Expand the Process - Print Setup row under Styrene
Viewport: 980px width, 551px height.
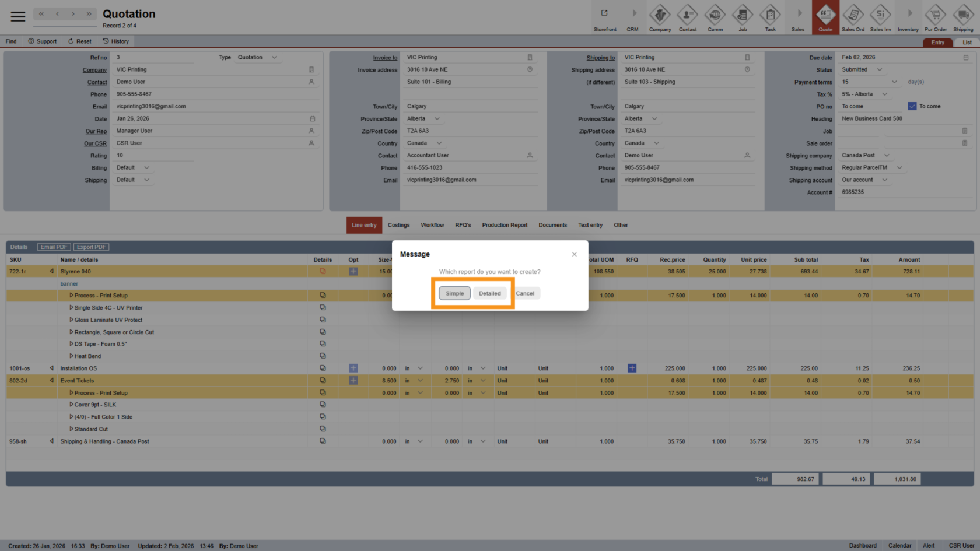(72, 296)
